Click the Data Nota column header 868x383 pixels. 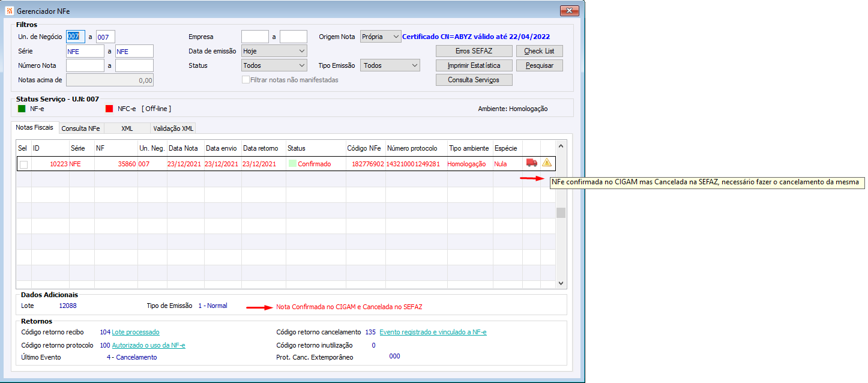[185, 148]
